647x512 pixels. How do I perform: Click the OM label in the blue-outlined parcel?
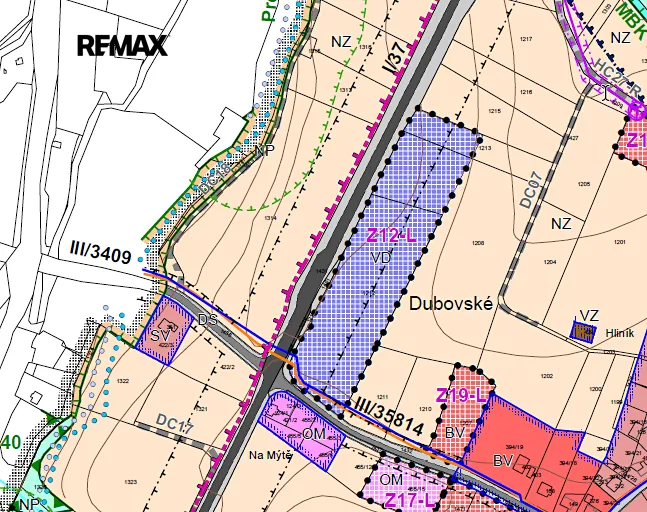(314, 434)
